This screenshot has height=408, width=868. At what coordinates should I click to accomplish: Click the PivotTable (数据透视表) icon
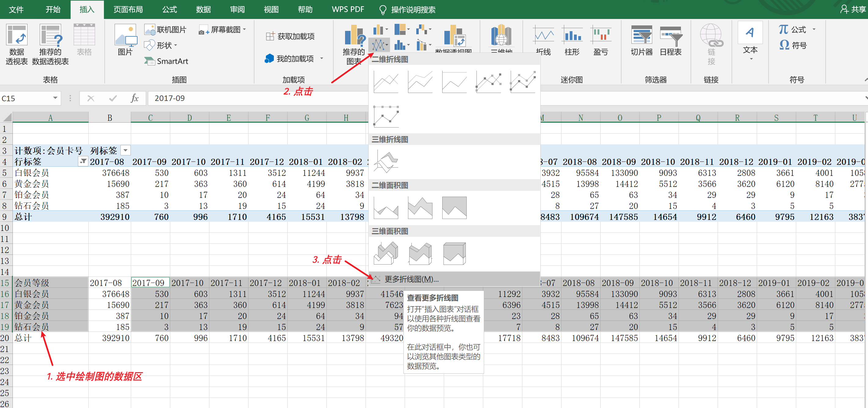click(x=17, y=44)
